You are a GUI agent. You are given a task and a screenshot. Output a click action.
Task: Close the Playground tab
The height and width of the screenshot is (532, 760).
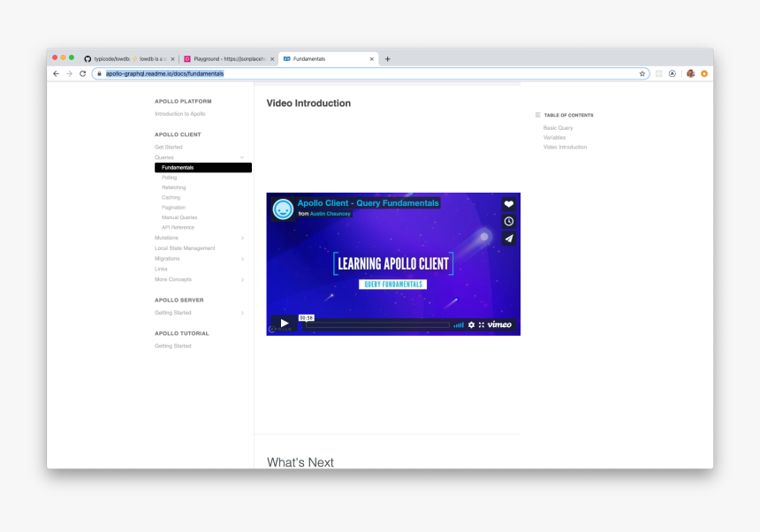coord(272,59)
